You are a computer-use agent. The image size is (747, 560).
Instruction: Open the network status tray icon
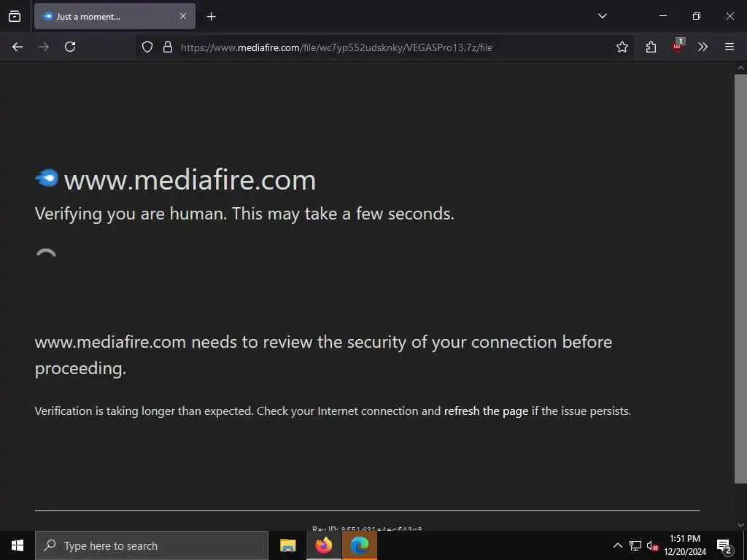coord(635,545)
